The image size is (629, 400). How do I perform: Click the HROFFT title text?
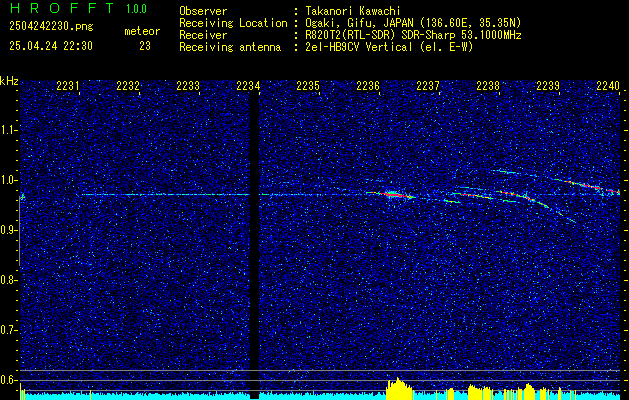61,8
